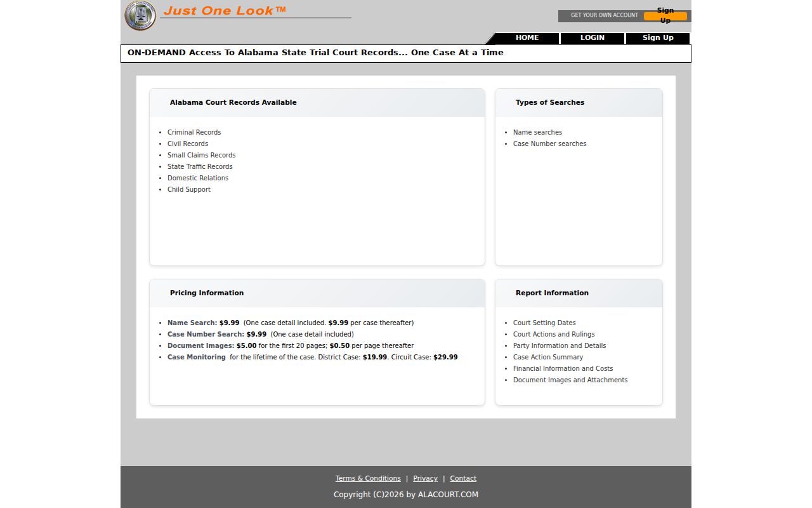The image size is (812, 508).
Task: Click Pricing Information heading
Action: (x=207, y=293)
